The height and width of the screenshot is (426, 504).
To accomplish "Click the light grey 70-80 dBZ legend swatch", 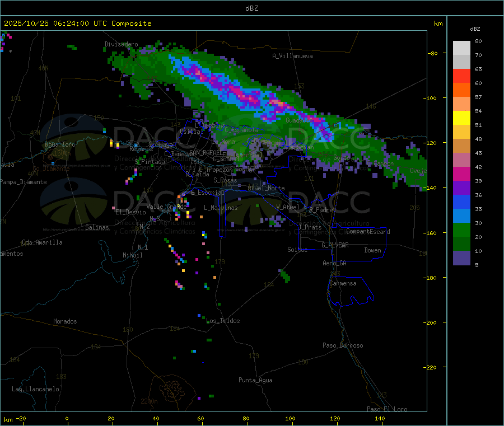I will tap(461, 48).
